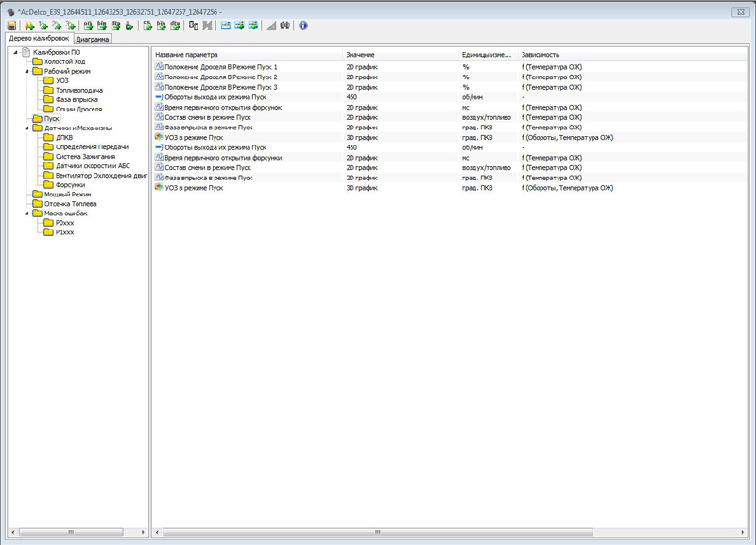This screenshot has height=545, width=756.
Task: Click the tree panel horizontal scrollbar right arrow
Action: (x=144, y=532)
